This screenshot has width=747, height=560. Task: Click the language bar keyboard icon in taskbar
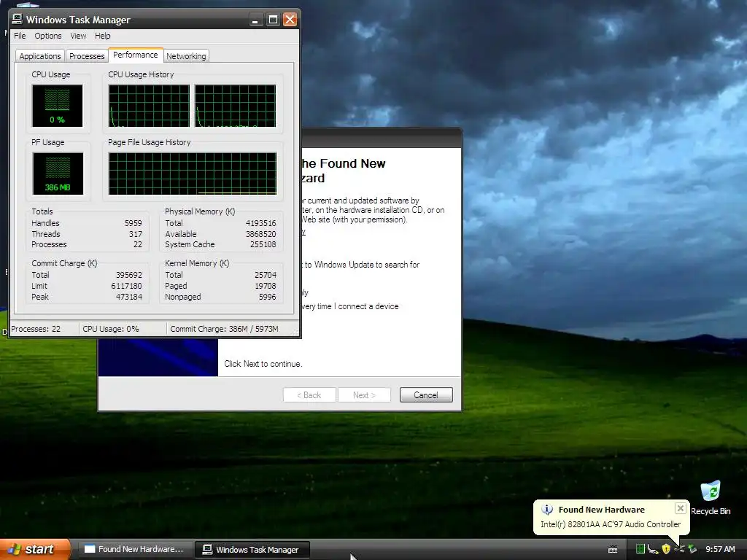(x=613, y=550)
